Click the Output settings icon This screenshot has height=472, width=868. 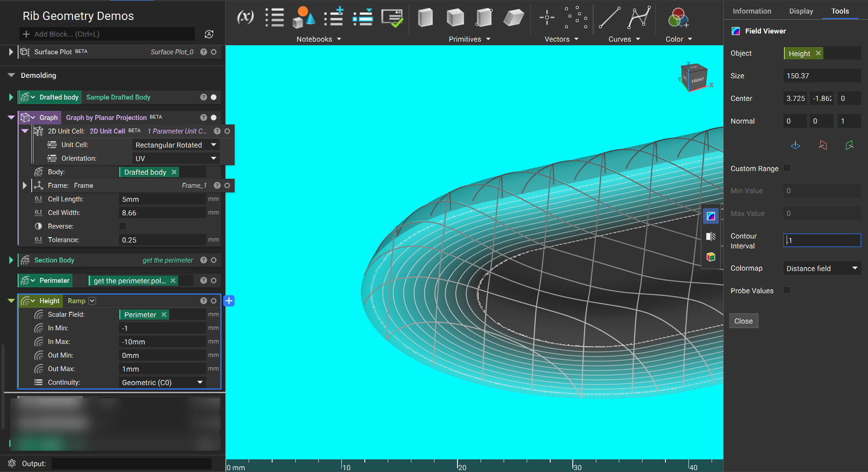click(x=12, y=463)
